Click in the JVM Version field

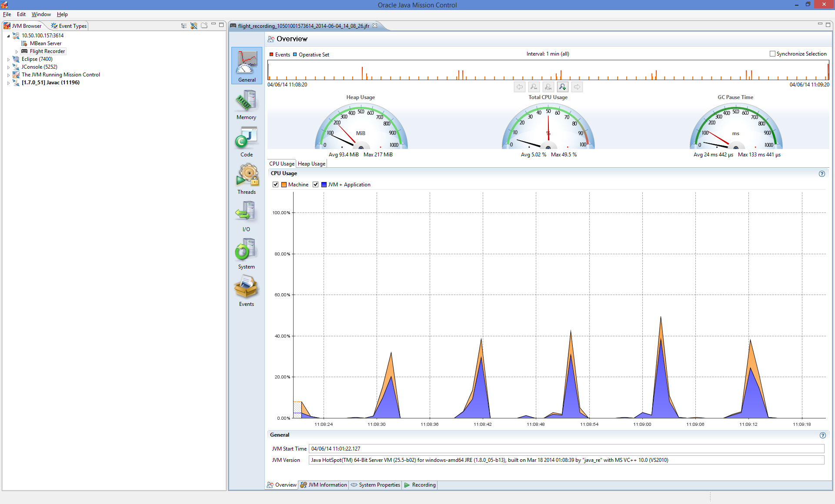(566, 460)
